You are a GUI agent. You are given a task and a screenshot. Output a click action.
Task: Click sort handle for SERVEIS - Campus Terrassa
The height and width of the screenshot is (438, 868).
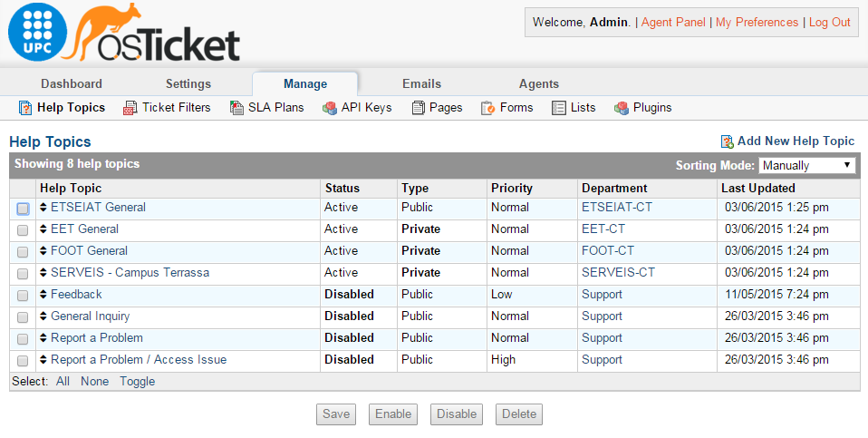click(43, 272)
